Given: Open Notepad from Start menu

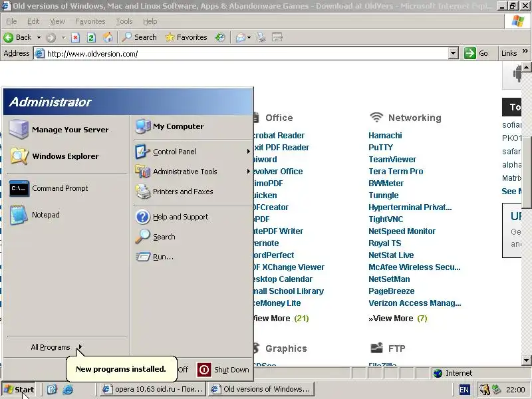Looking at the screenshot, I should pyautogui.click(x=66, y=215).
